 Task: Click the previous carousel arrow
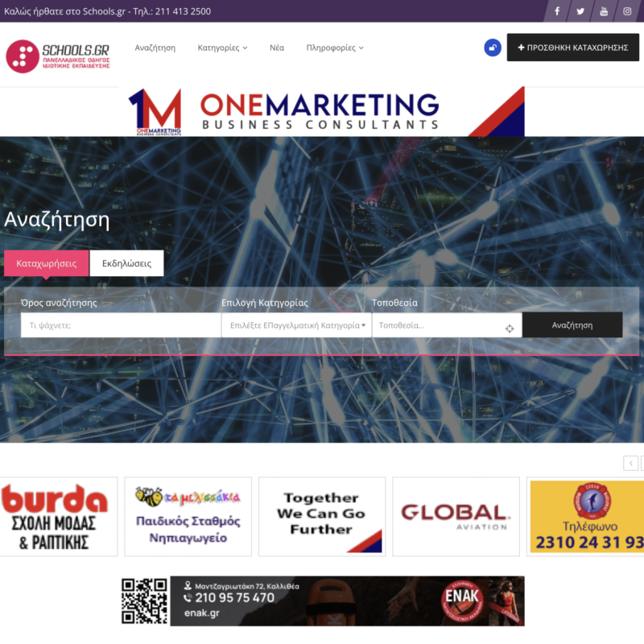[x=631, y=463]
